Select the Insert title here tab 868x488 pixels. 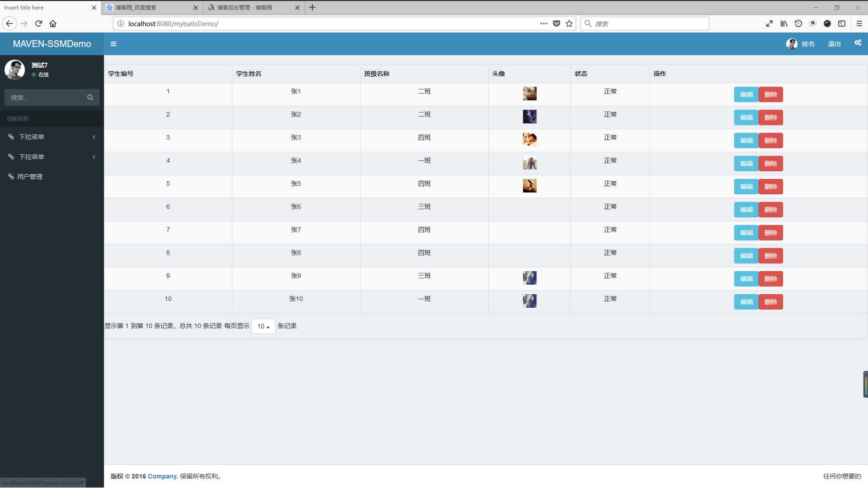[50, 8]
